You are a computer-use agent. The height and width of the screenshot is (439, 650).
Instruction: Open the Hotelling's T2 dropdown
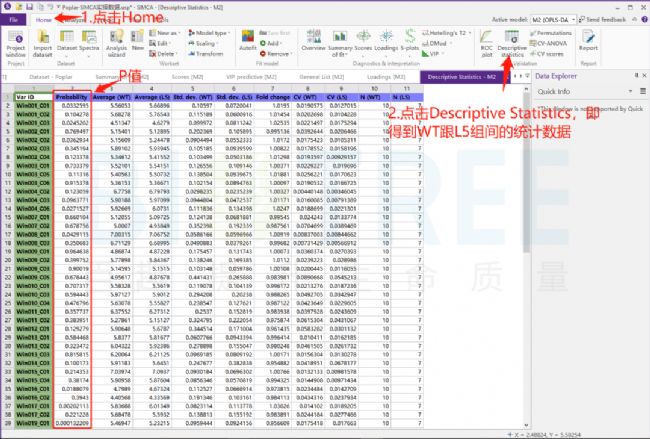[446, 33]
